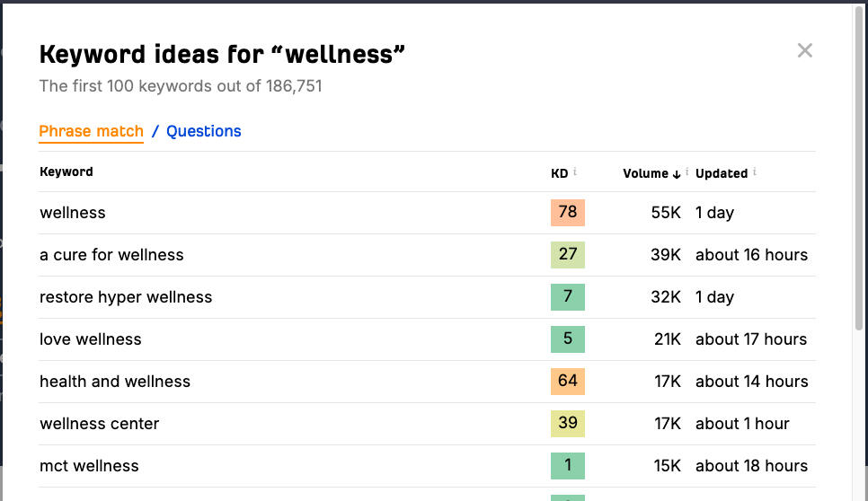Click the KD column header

[559, 173]
